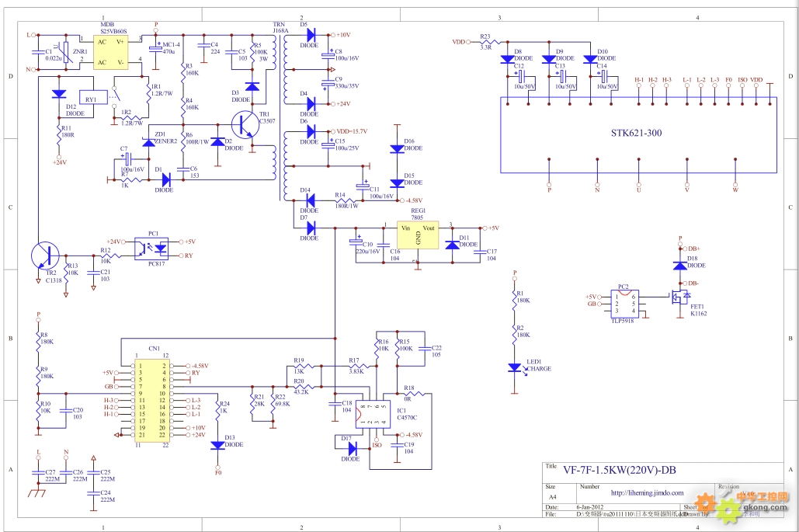This screenshot has height=532, width=799.
Task: Select the 3.3R resistor value
Action: click(486, 47)
